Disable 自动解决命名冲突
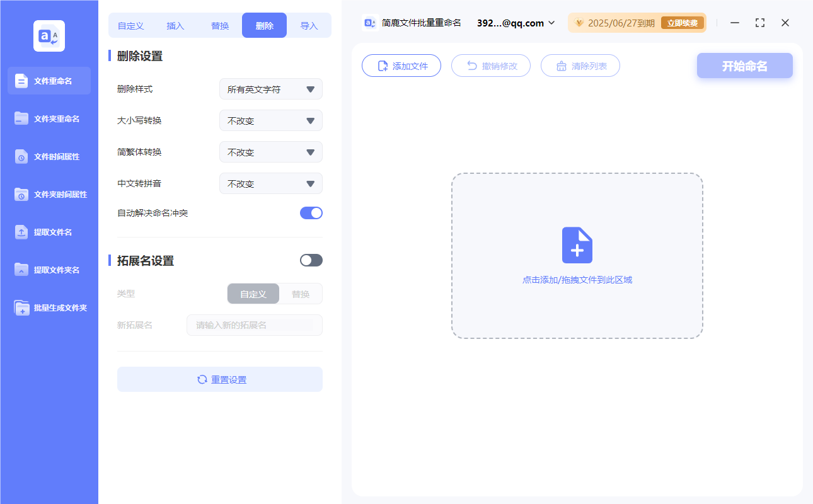 coord(311,212)
